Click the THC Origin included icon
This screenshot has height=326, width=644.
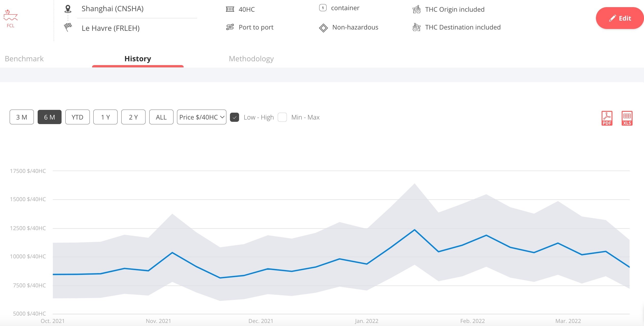point(416,9)
